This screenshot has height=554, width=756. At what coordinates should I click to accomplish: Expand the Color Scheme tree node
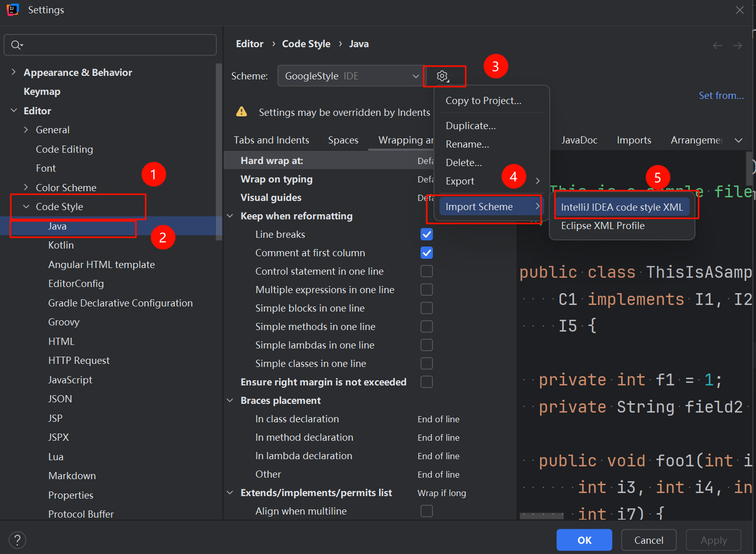pos(26,188)
